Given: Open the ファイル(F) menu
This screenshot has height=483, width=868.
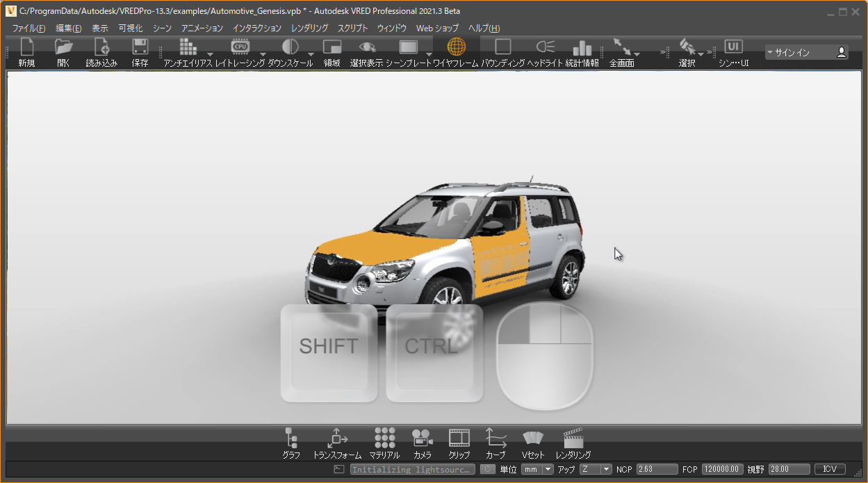Looking at the screenshot, I should (x=28, y=28).
